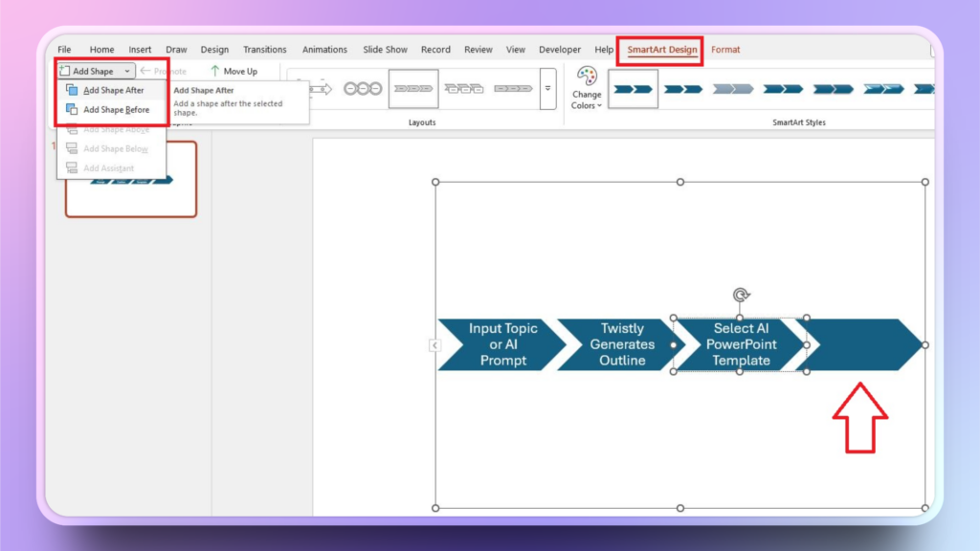Apply the second SmartArt style thumbnail
980x551 pixels.
pyautogui.click(x=682, y=89)
